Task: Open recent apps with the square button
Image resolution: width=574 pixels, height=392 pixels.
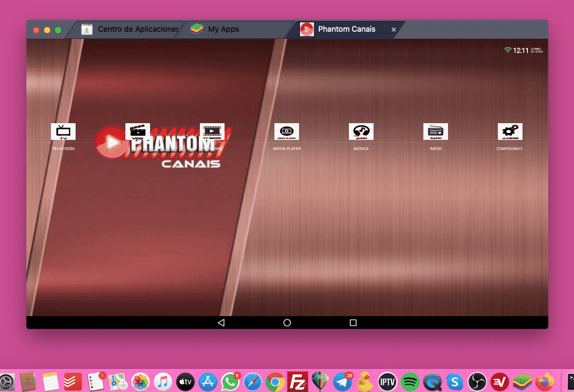Action: tap(353, 322)
